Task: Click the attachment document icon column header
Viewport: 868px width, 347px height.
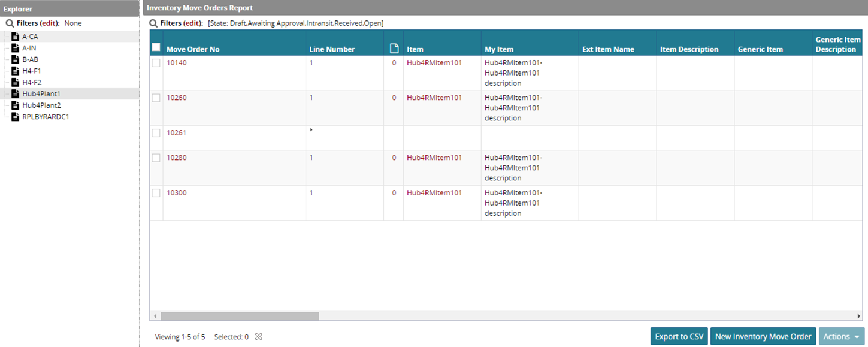Action: [394, 49]
